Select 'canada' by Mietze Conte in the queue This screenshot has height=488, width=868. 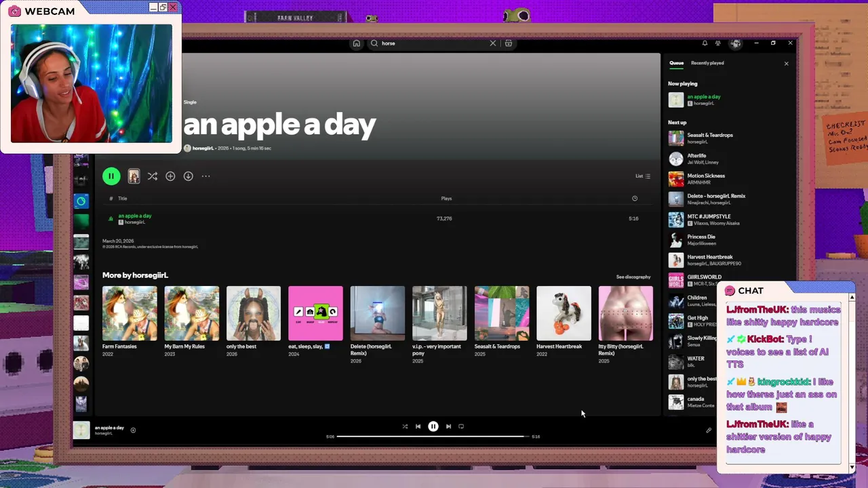click(693, 402)
